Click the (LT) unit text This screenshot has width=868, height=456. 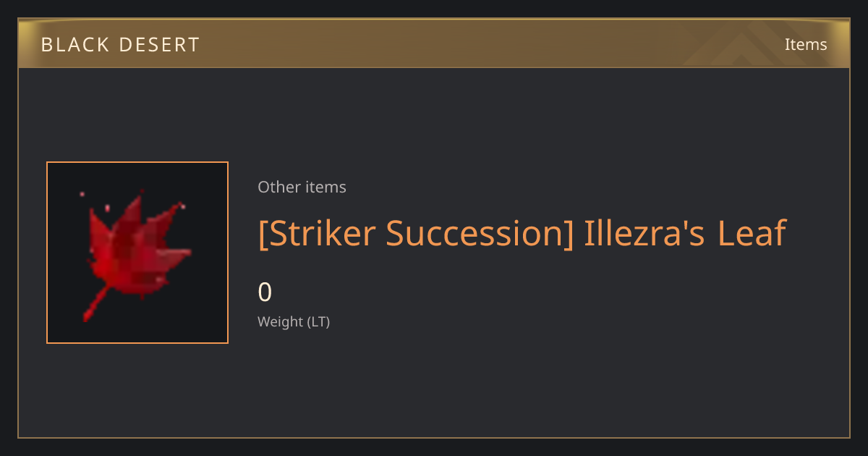pos(319,321)
